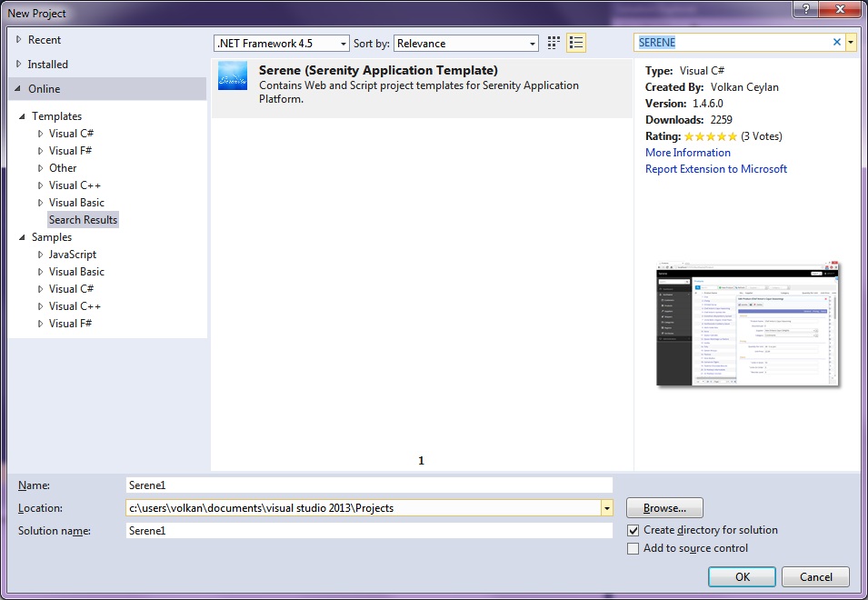Click the five-star rating display

[710, 136]
